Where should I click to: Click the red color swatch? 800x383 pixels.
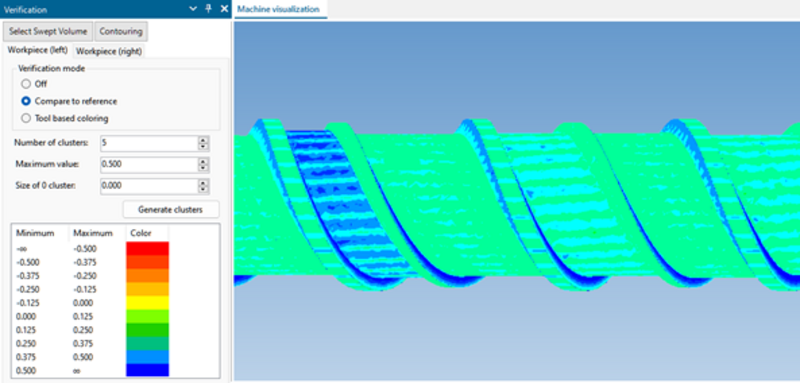[147, 248]
